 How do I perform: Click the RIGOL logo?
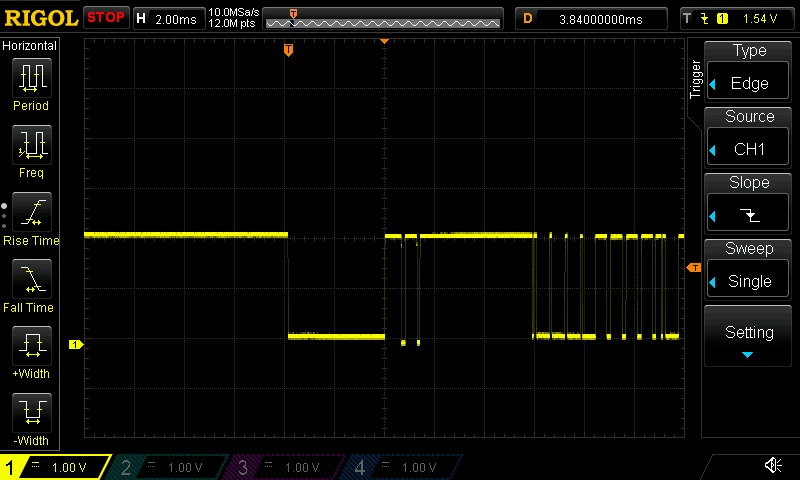40,18
